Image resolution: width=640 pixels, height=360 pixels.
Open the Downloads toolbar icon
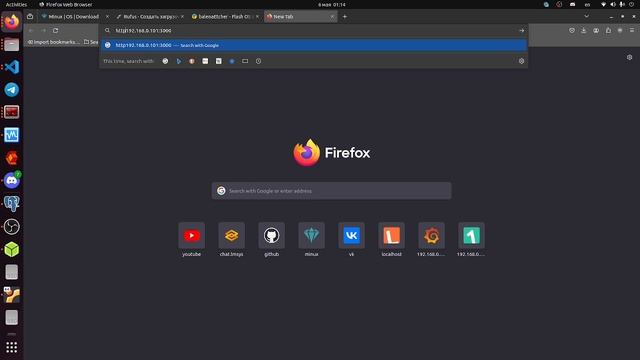pyautogui.click(x=584, y=31)
